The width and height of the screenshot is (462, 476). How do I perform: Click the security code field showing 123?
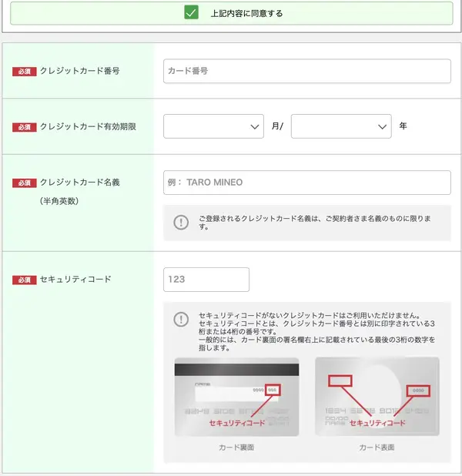(206, 280)
